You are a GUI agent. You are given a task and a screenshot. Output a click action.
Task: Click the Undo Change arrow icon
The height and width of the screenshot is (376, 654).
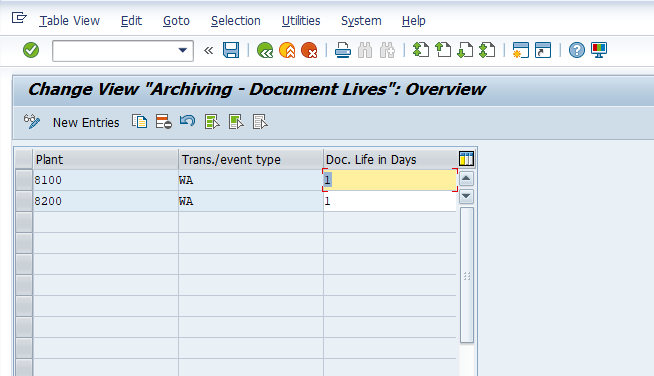187,121
